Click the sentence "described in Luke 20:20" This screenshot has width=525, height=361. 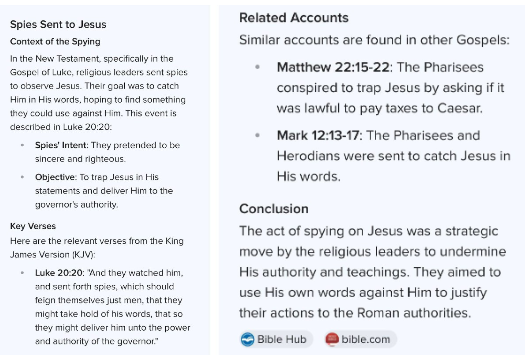pos(60,127)
